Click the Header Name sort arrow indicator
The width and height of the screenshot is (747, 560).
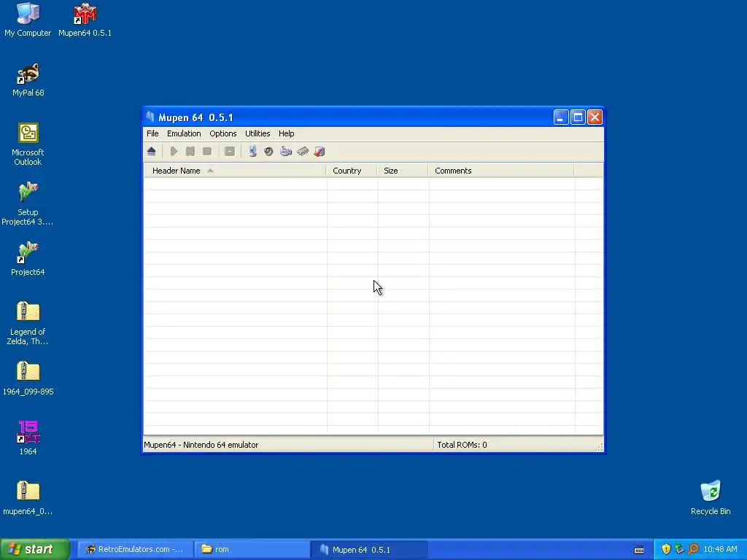pos(210,171)
